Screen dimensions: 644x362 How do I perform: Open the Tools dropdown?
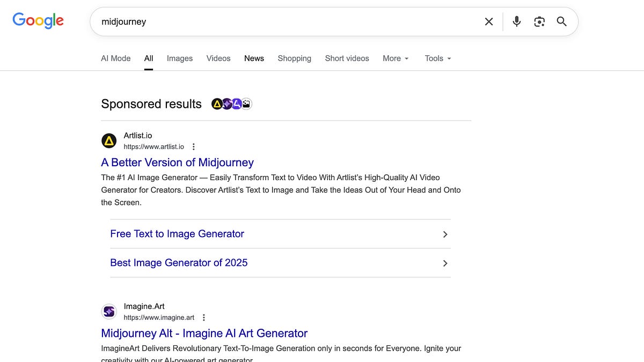pyautogui.click(x=438, y=58)
